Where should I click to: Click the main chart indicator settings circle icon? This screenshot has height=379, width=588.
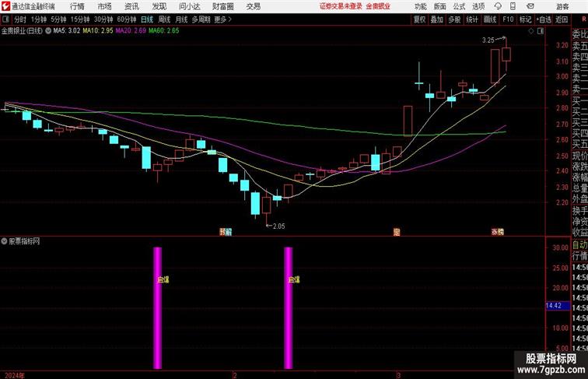coord(48,31)
